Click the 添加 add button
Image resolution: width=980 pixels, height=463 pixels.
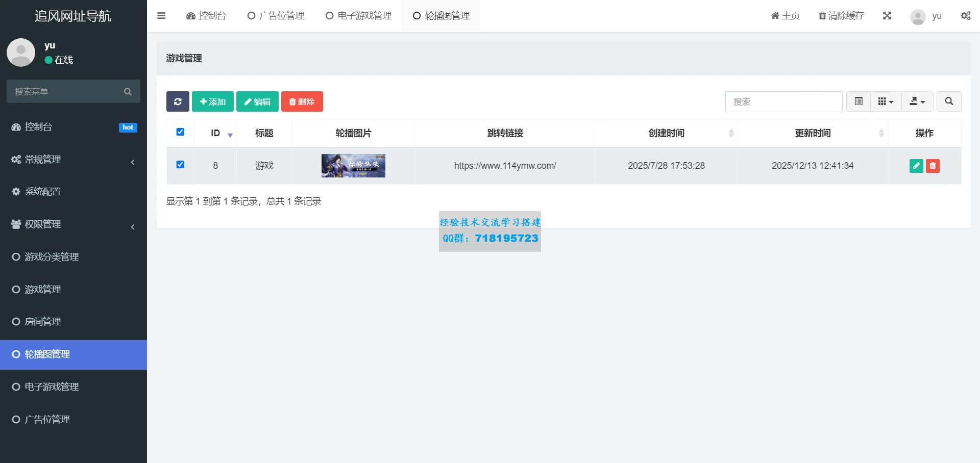[212, 101]
